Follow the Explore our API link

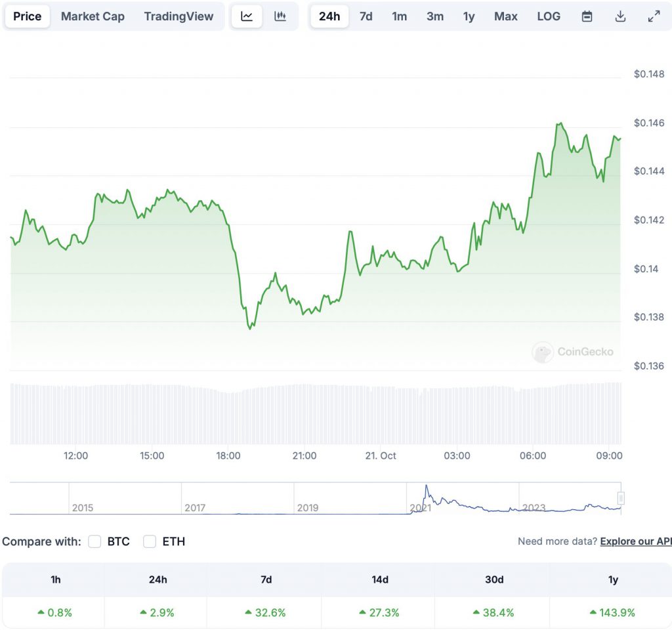click(x=635, y=541)
